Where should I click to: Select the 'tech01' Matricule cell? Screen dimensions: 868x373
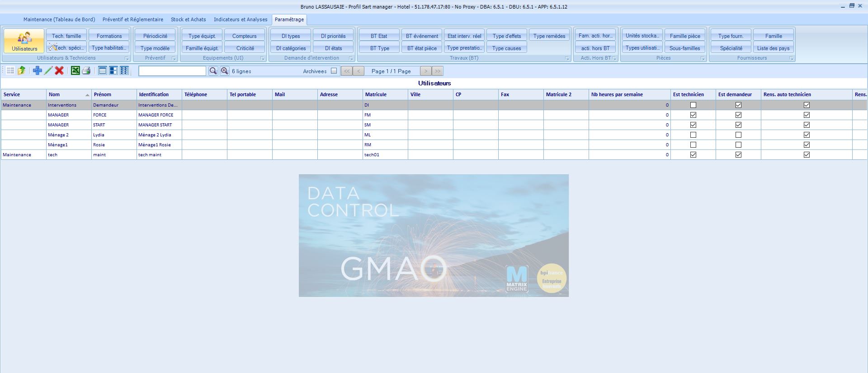click(x=385, y=154)
